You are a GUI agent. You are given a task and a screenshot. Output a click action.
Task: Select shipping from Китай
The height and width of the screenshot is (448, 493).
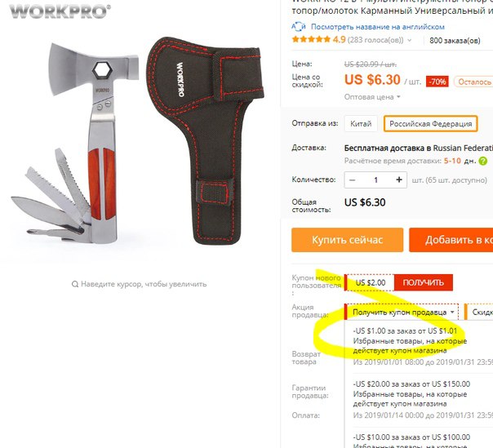tap(361, 123)
